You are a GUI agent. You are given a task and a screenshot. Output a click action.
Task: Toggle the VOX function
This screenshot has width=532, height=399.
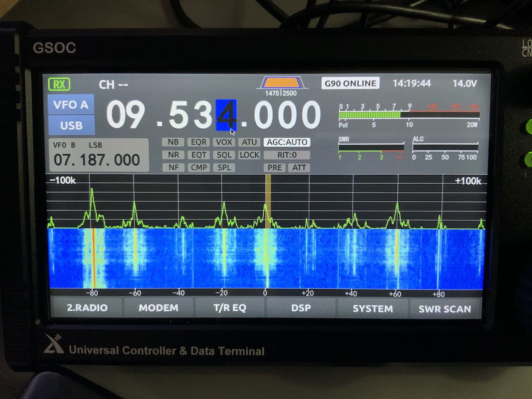tap(224, 142)
